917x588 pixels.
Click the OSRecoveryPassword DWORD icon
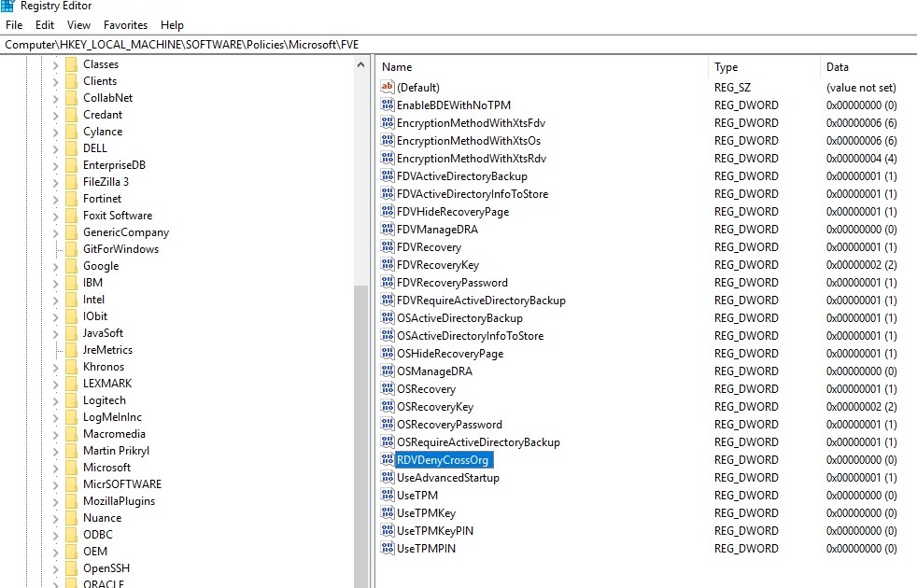click(x=387, y=424)
